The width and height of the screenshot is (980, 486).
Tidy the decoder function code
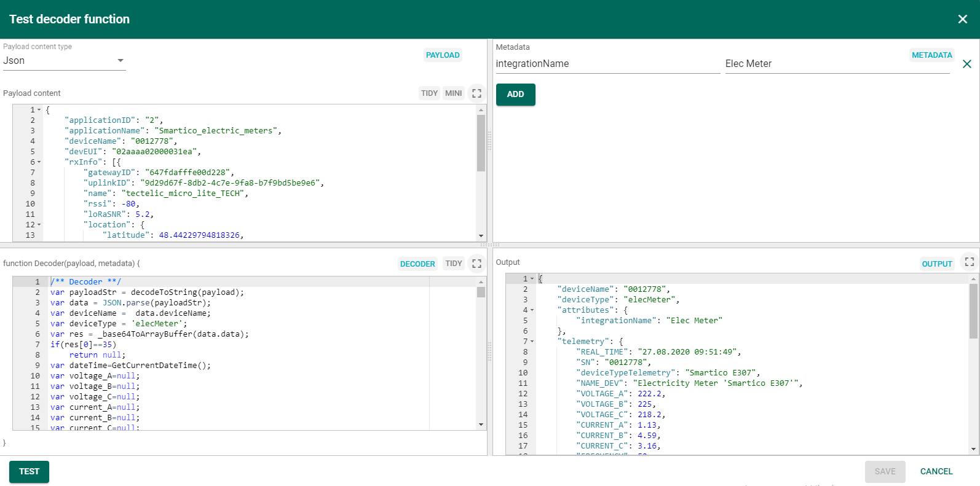pyautogui.click(x=453, y=264)
